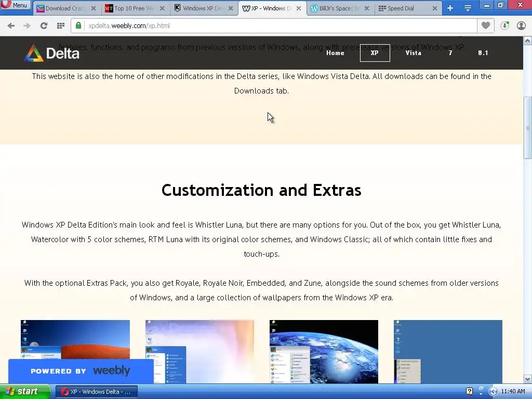The height and width of the screenshot is (399, 532).
Task: Open the downloads icon in toolbar
Action: pos(505,26)
